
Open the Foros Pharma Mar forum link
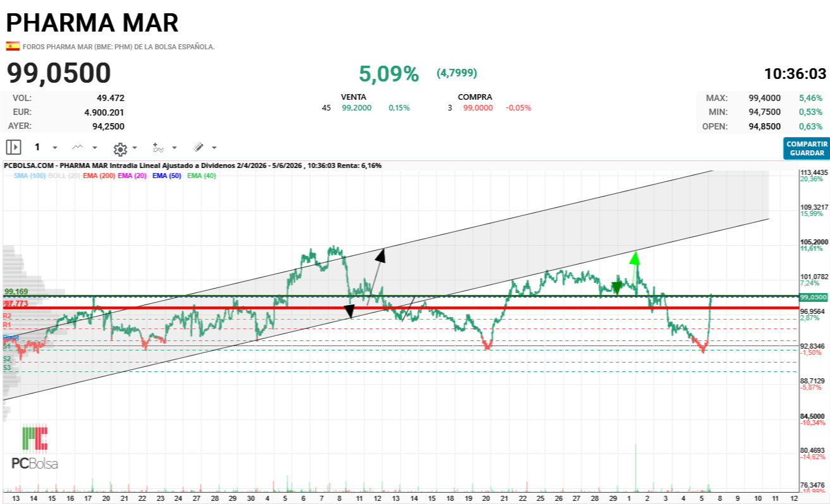(119, 47)
